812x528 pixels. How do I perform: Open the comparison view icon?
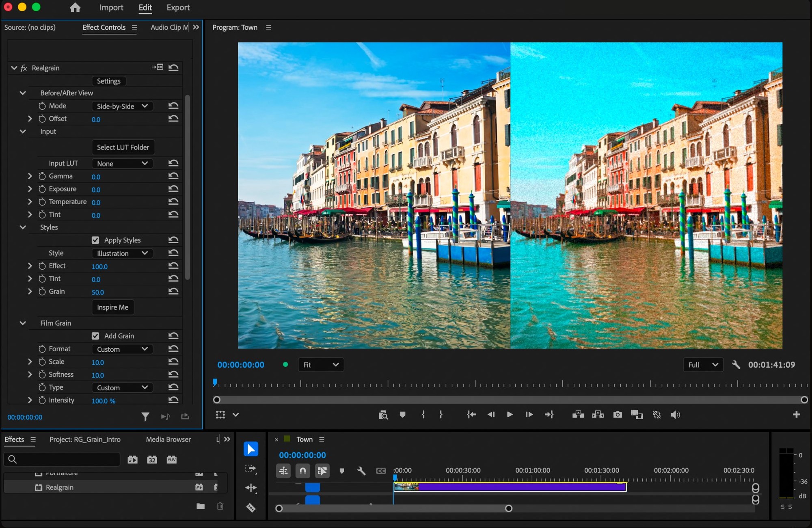[637, 415]
